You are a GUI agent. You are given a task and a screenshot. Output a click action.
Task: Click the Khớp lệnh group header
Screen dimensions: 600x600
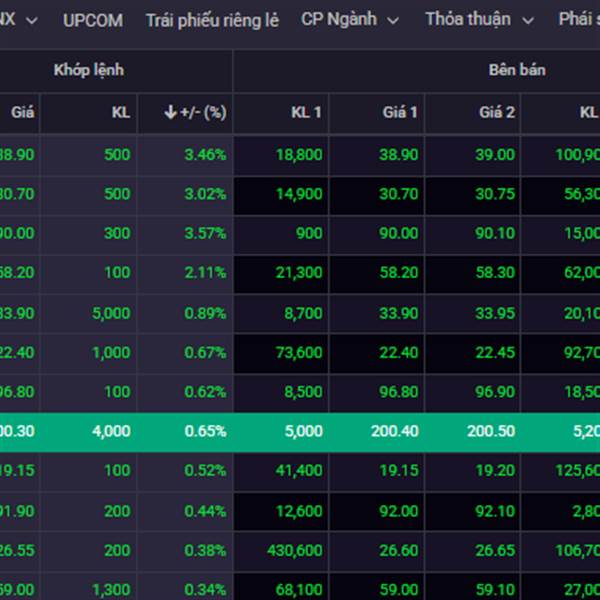[89, 70]
